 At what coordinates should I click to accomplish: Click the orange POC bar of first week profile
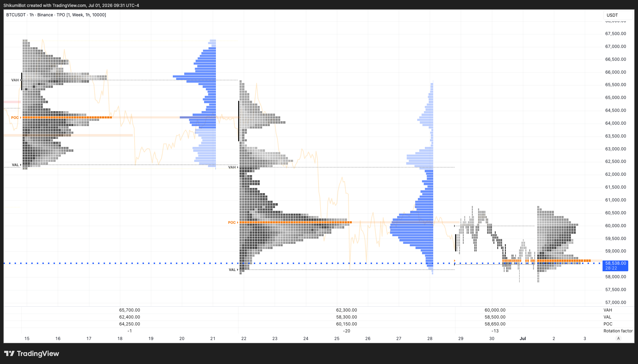67,118
